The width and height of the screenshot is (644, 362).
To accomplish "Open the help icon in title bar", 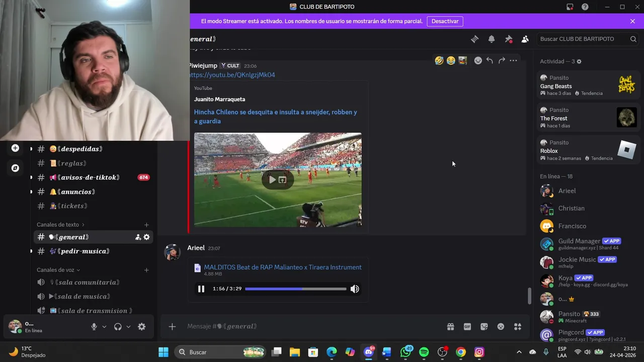I will tap(585, 7).
